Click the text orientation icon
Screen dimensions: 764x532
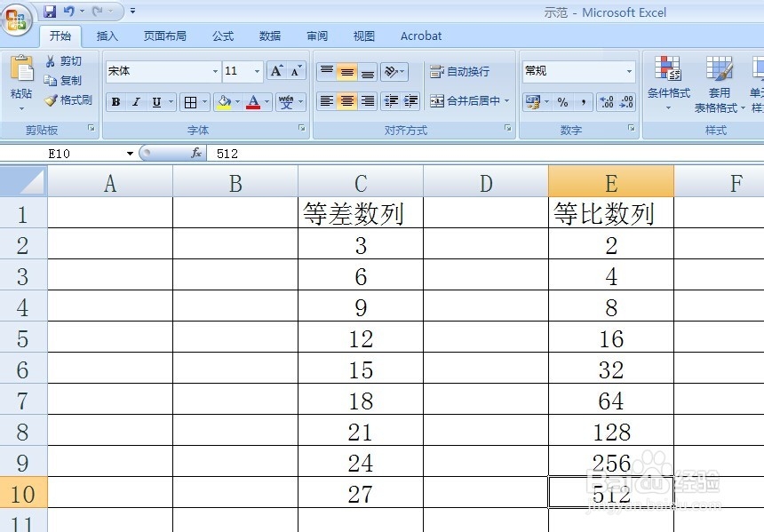click(x=391, y=72)
